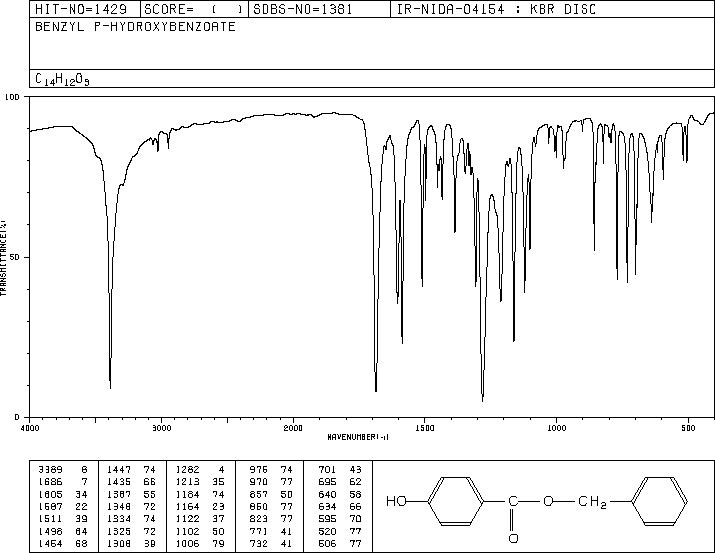Click the ester O between C and CH2
Screen dimensions: 715x553
[x=548, y=501]
